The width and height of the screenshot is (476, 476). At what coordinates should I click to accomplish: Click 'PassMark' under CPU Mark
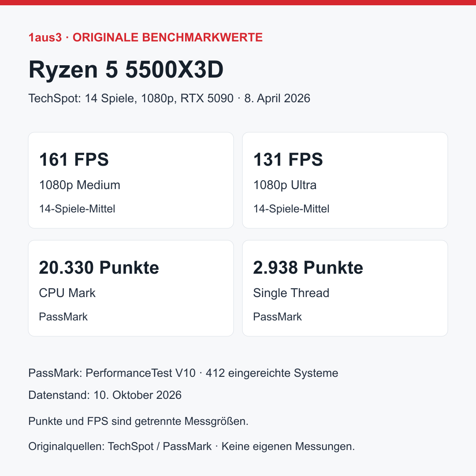tap(63, 316)
